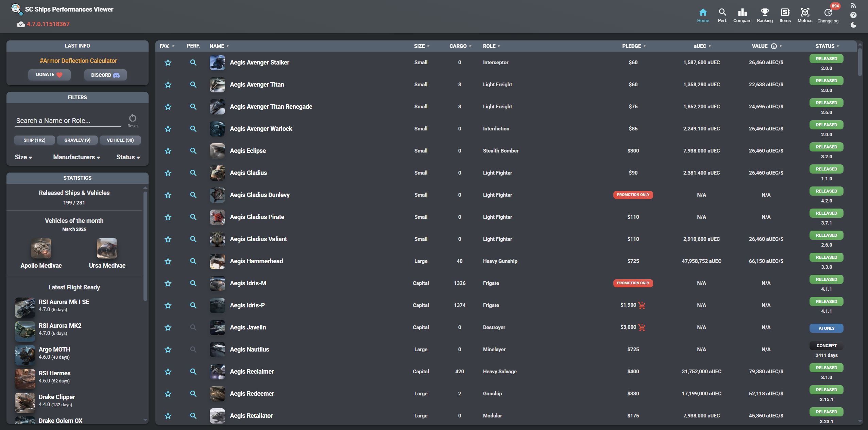Image resolution: width=868 pixels, height=430 pixels.
Task: Focus the Search a Name or Role field
Action: pos(67,121)
